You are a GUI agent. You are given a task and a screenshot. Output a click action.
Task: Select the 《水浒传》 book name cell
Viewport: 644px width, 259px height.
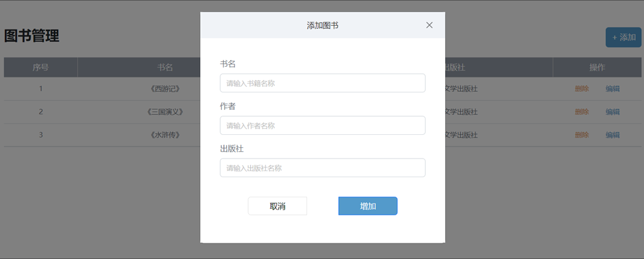[165, 135]
